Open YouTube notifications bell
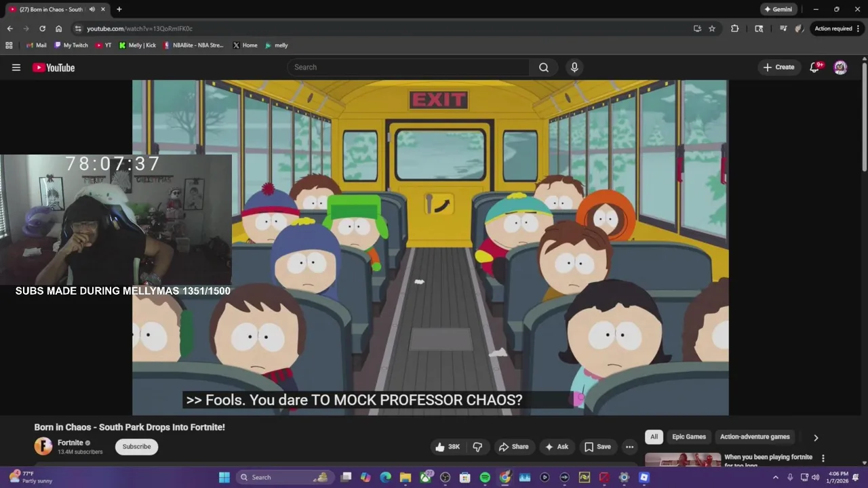Viewport: 868px width, 488px height. tap(815, 67)
